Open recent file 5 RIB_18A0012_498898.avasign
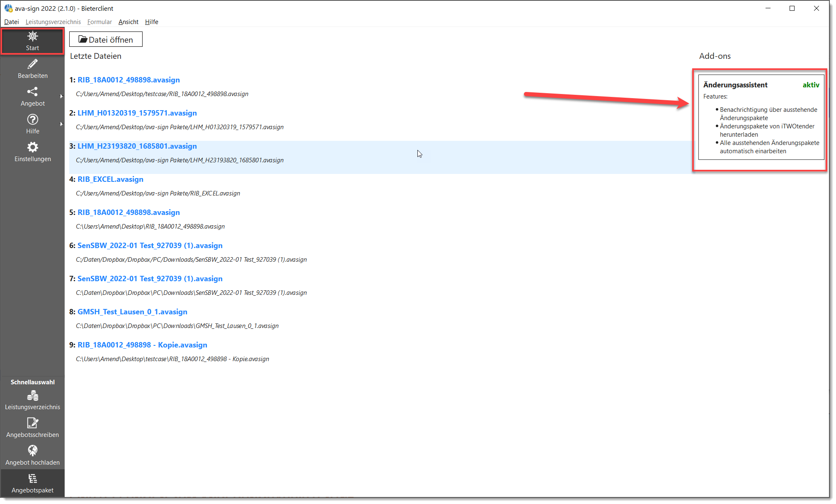 point(128,212)
